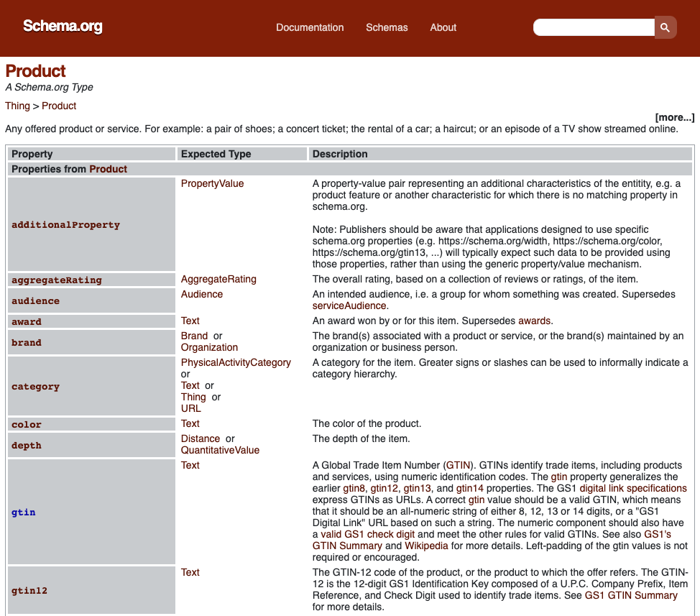This screenshot has width=700, height=616.
Task: Follow the gtin13 link in description
Action: point(417,488)
